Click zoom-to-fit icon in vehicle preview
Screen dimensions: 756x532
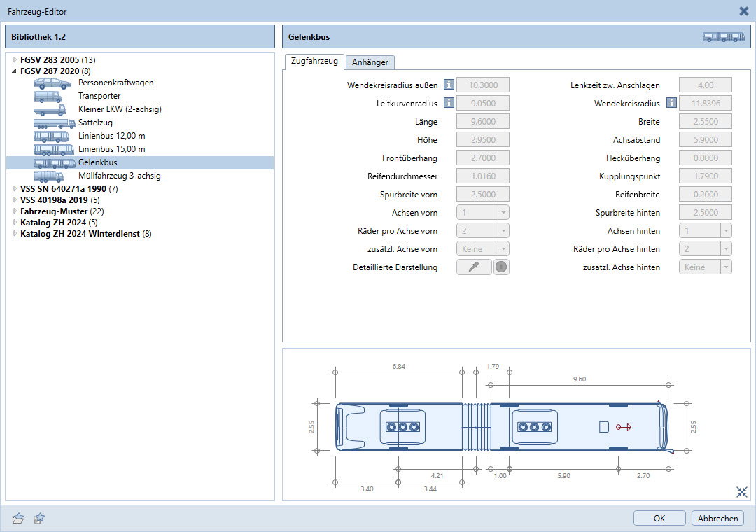[x=742, y=492]
